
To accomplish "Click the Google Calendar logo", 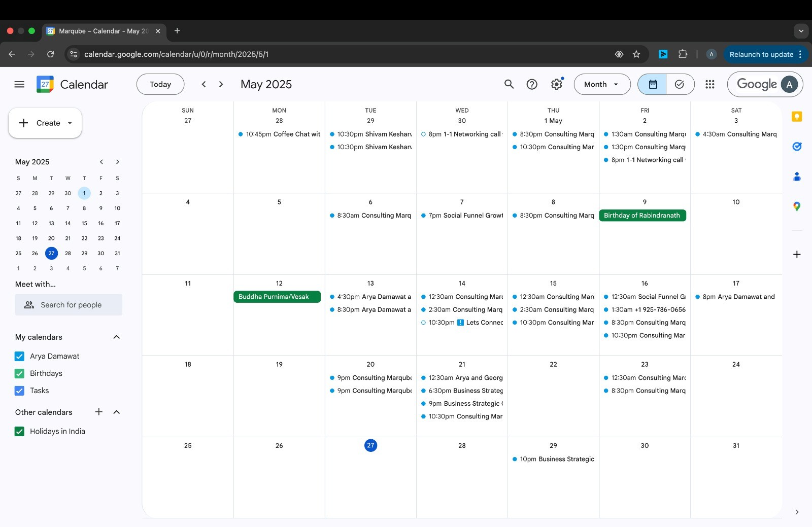I will click(45, 84).
